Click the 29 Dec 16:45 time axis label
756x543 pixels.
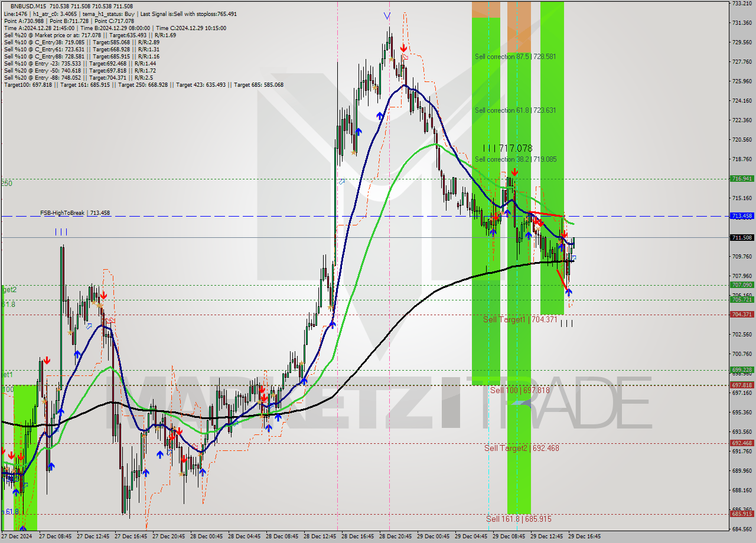[584, 537]
